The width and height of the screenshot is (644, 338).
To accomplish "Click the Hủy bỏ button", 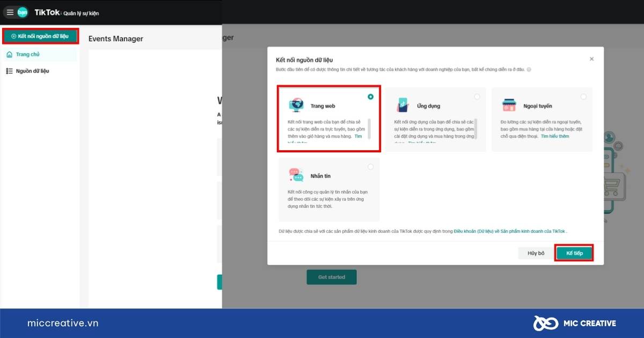I will [x=536, y=253].
